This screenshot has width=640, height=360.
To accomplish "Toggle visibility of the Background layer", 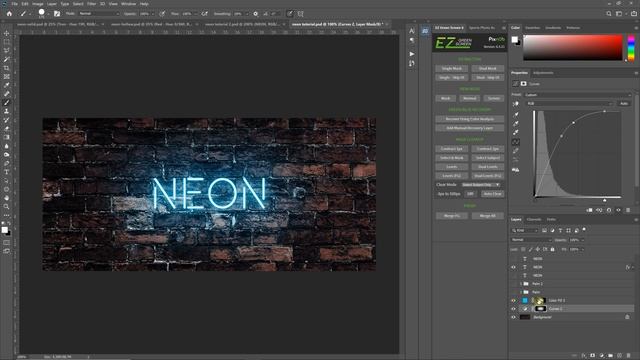I will click(513, 317).
